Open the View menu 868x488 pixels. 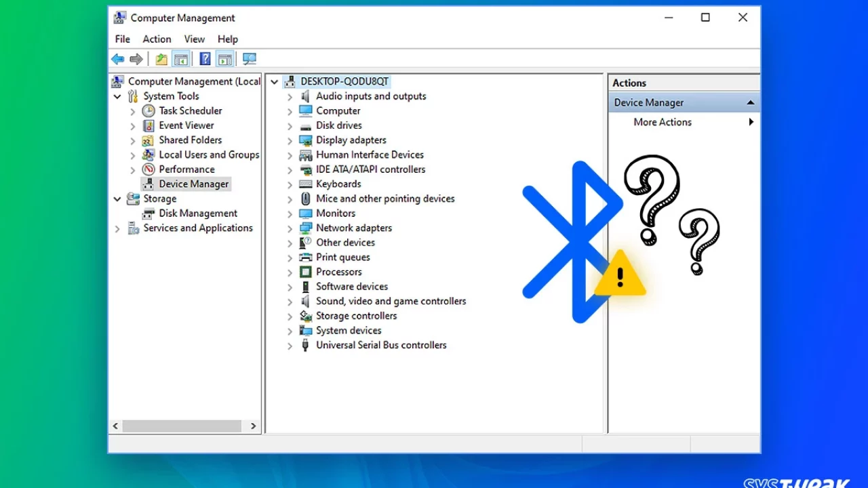[194, 39]
